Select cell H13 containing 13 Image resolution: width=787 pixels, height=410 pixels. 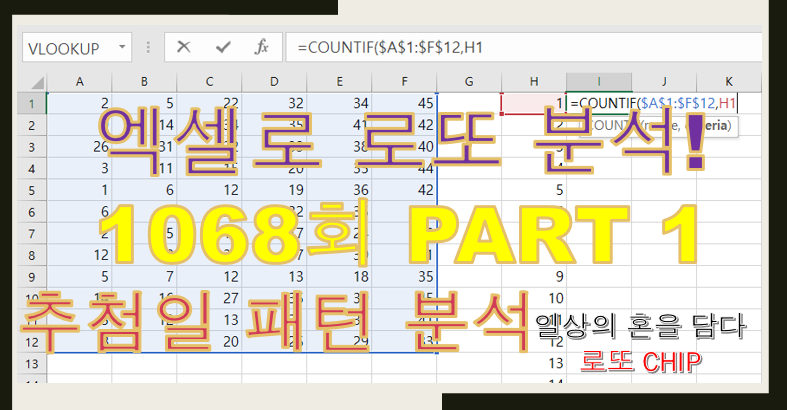[x=534, y=363]
